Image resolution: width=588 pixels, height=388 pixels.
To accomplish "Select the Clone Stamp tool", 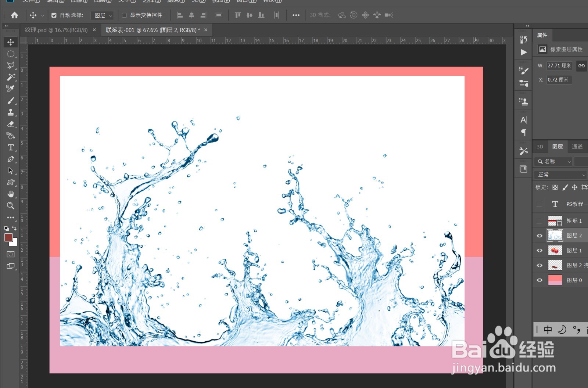I will tap(11, 112).
